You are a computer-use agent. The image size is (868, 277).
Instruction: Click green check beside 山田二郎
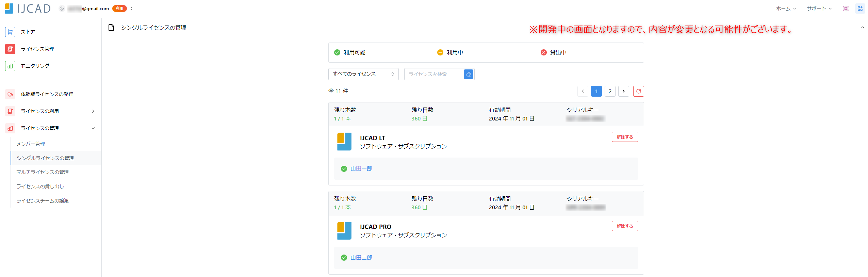click(344, 258)
